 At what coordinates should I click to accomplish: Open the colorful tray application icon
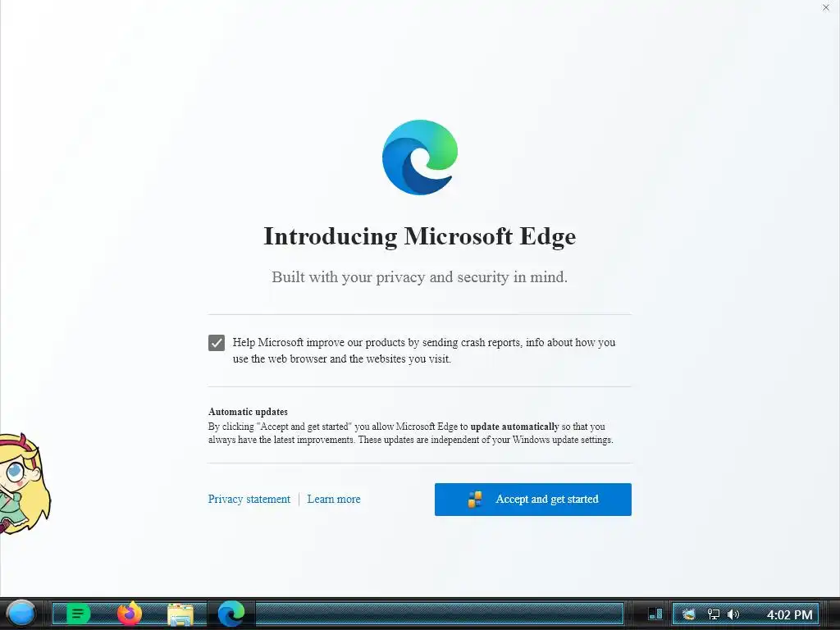coord(688,614)
